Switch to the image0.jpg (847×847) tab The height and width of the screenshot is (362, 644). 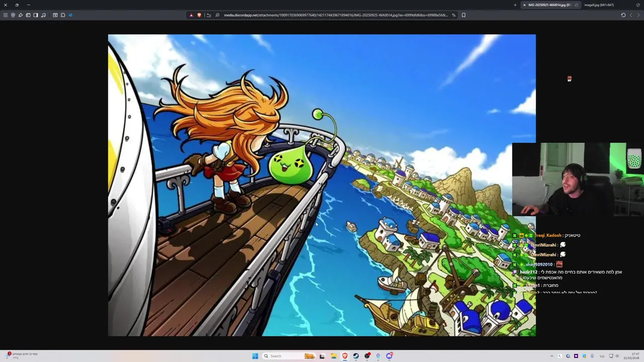(x=599, y=5)
